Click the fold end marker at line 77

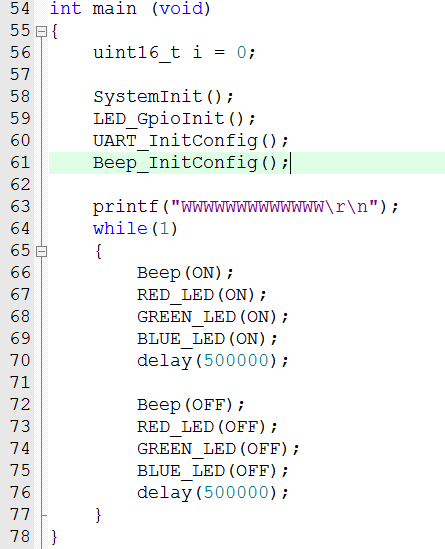click(43, 515)
